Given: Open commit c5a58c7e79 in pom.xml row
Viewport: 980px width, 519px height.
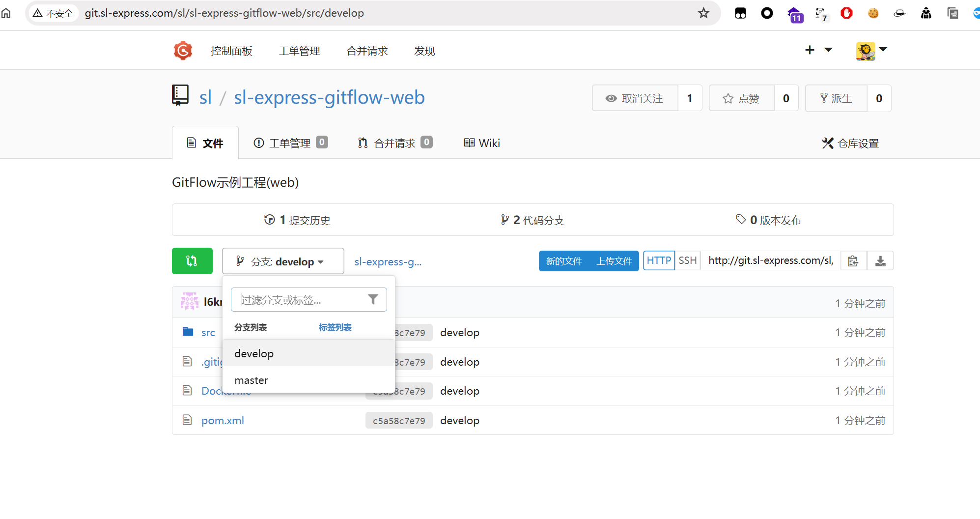Looking at the screenshot, I should point(399,420).
